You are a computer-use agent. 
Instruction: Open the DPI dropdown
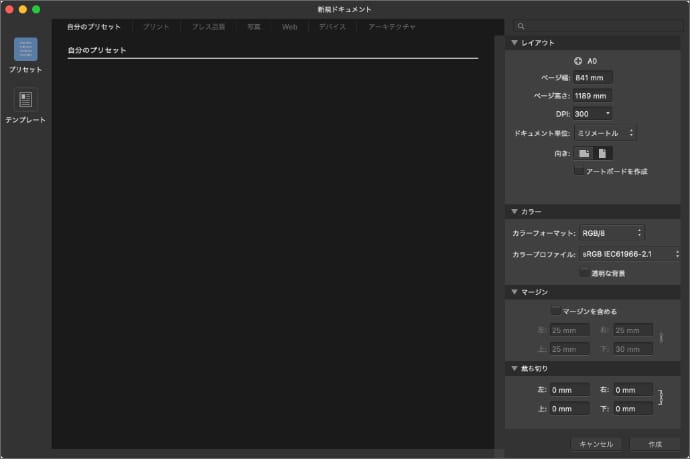click(593, 114)
